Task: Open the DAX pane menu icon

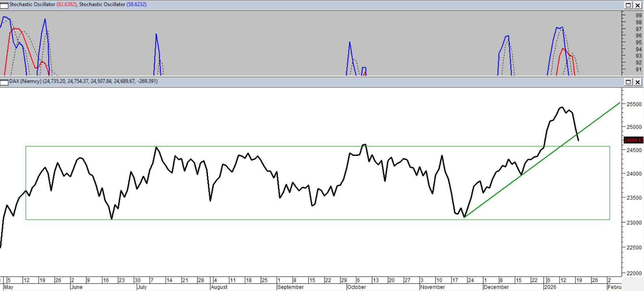Action: [4, 82]
